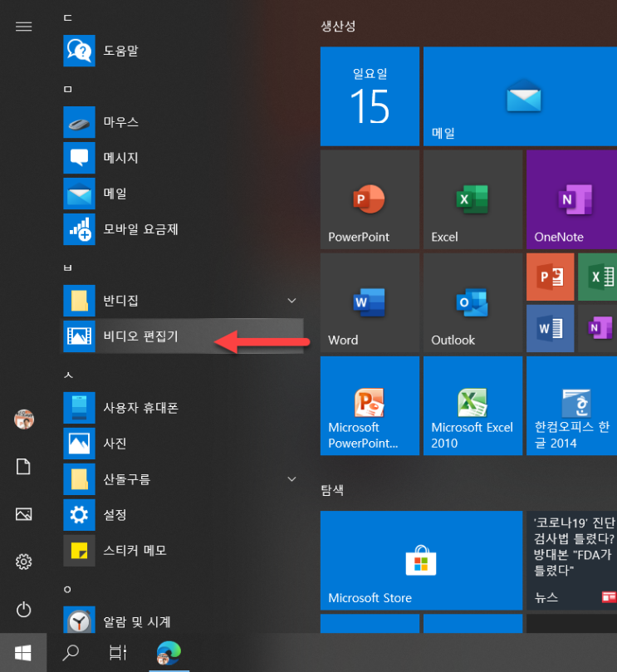
Task: Open the Microsoft Excel 2010 tile
Action: tap(473, 406)
